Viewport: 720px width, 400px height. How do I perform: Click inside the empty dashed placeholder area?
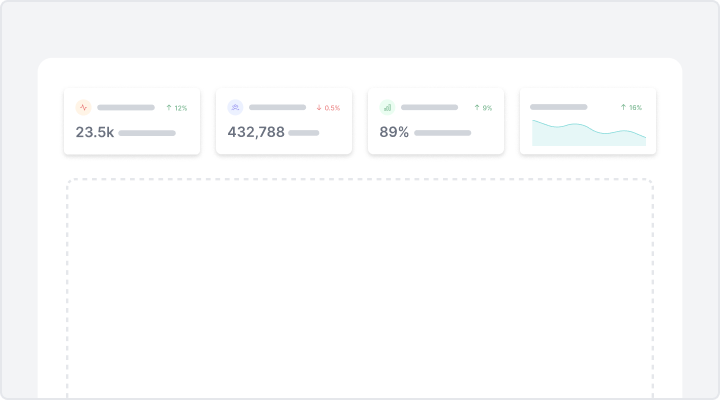[360, 288]
